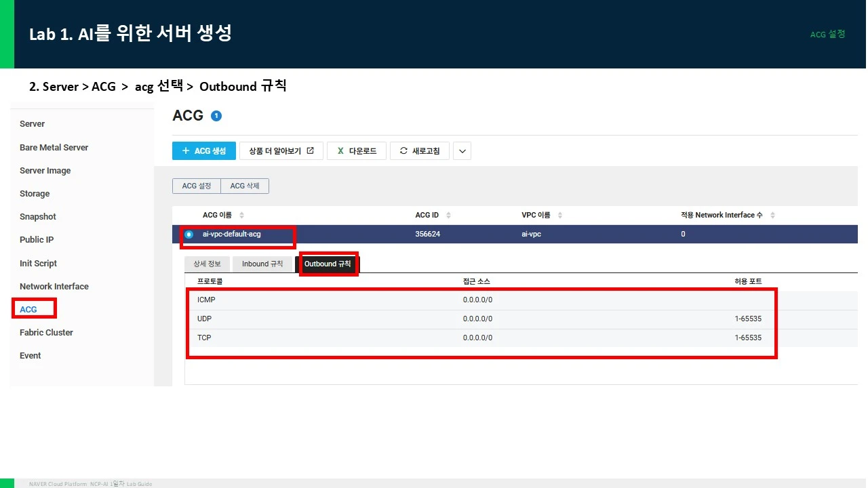Screen dimensions: 868x488
Task: Open Snapshot in the sidebar
Action: [38, 217]
